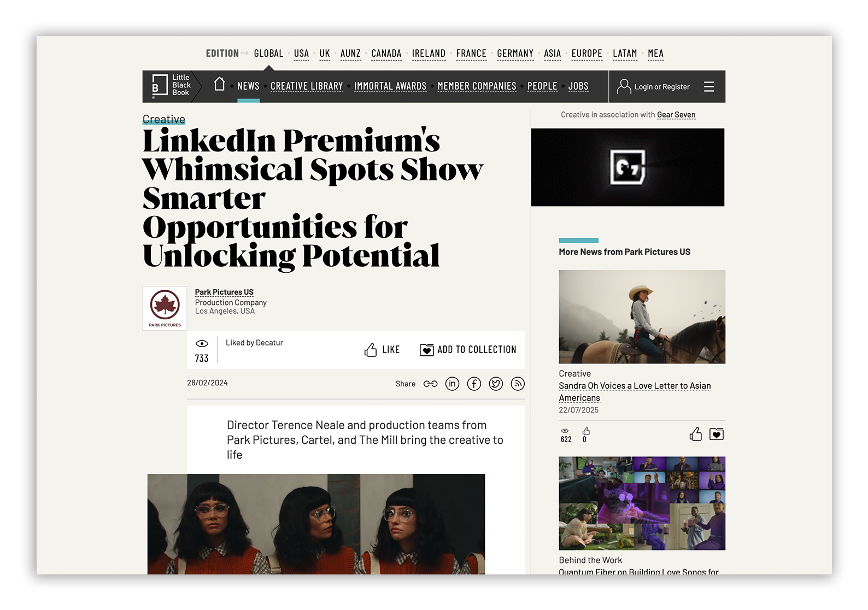
Task: Open the hamburger menu icon
Action: point(709,86)
